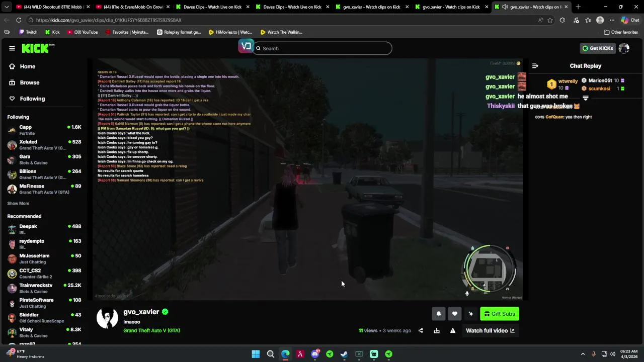Select the Deepak recommended channel
644x362 pixels.
[x=44, y=229]
